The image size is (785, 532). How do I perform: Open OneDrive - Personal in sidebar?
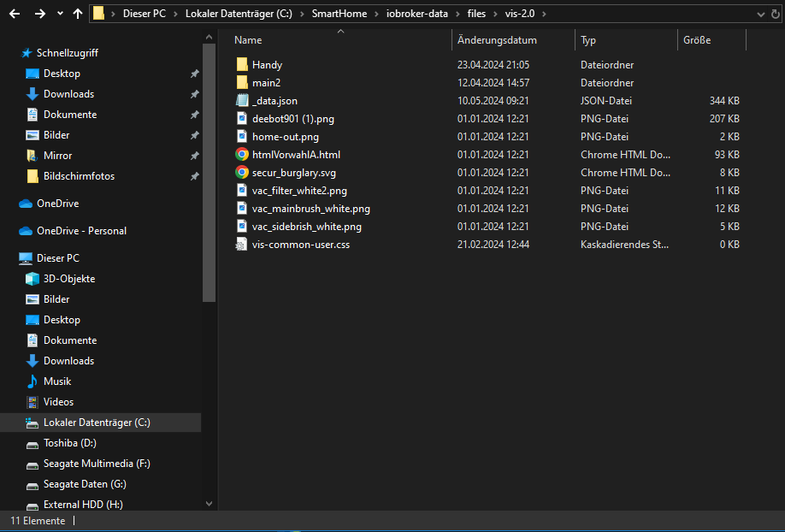[x=81, y=231]
